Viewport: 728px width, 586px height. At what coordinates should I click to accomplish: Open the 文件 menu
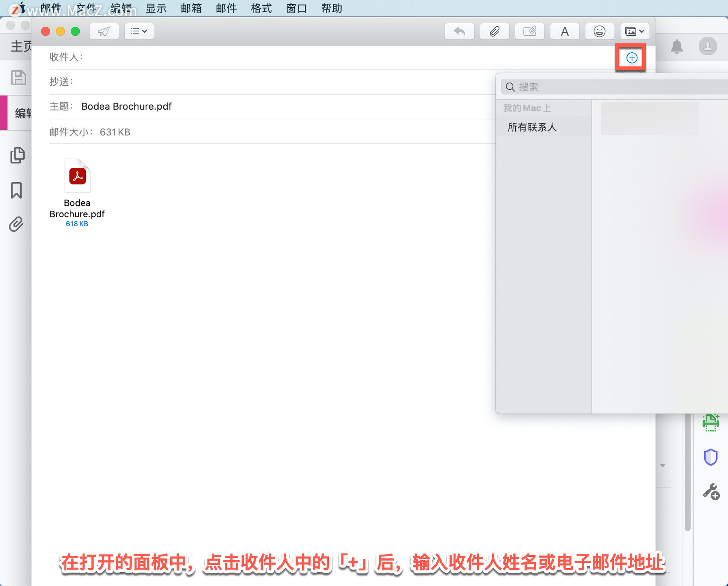[86, 8]
